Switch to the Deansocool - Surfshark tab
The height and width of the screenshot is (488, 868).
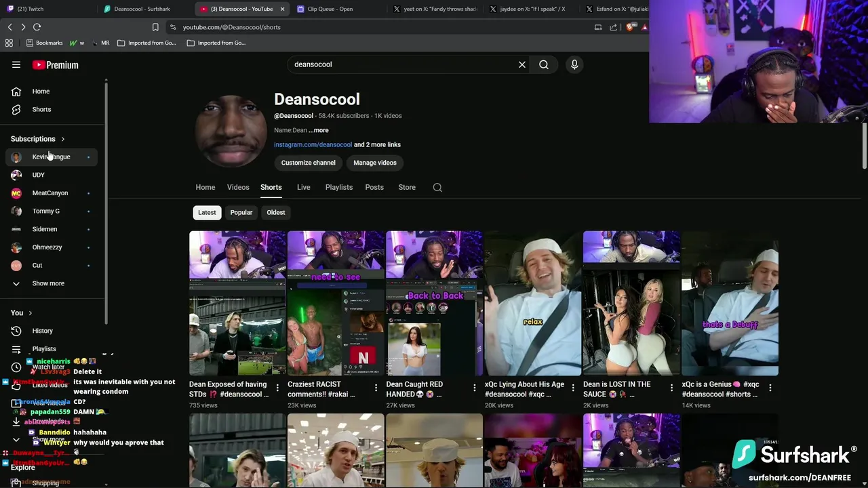(x=144, y=9)
